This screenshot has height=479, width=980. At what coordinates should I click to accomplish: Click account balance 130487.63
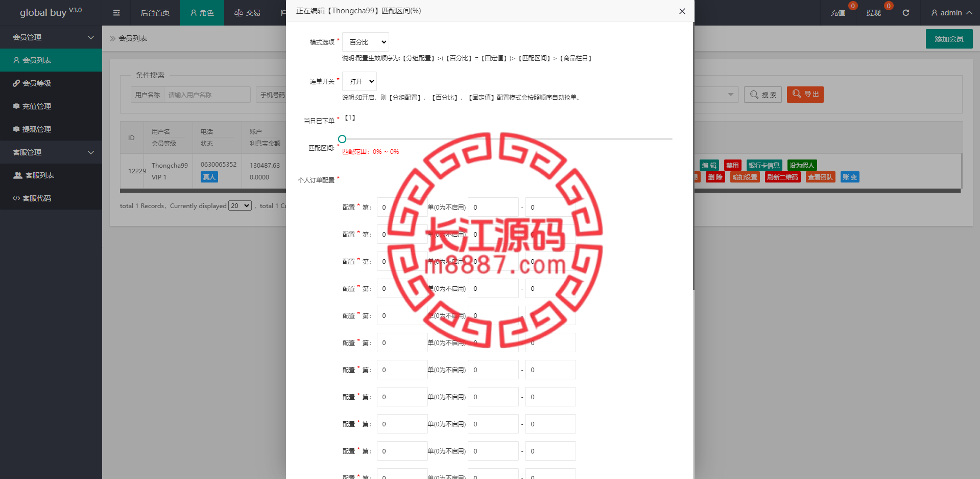click(265, 165)
